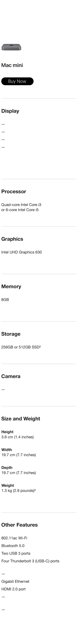Click the Gigabit Ethernet entry
This screenshot has width=84, height=644.
point(15,581)
